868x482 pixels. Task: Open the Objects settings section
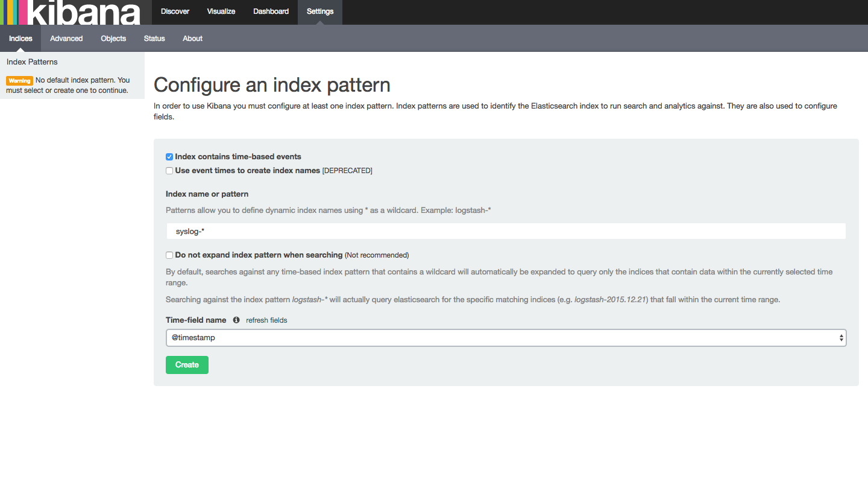click(x=113, y=39)
